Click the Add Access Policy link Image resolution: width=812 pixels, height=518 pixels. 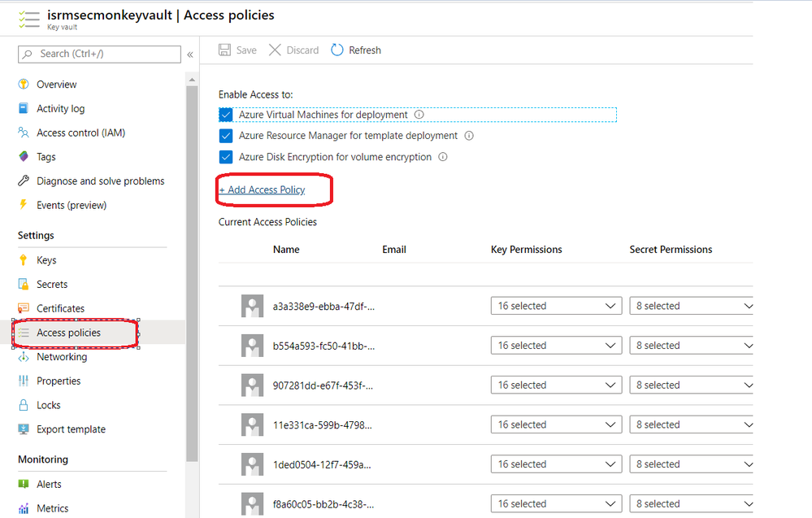[x=262, y=189]
